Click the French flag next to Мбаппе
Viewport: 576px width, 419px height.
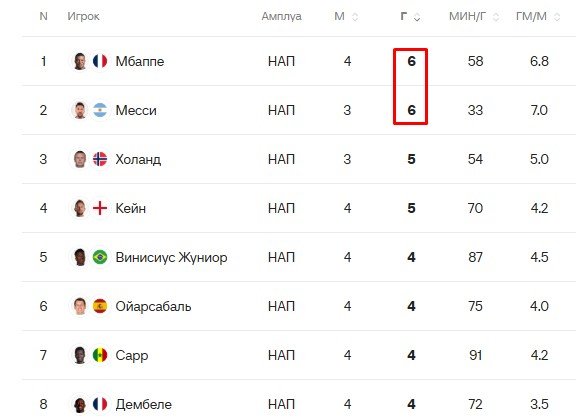(x=100, y=61)
